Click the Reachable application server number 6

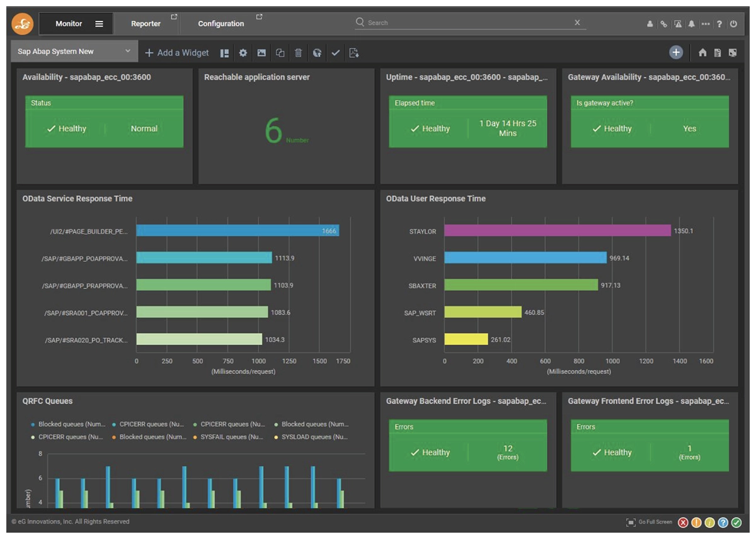274,131
